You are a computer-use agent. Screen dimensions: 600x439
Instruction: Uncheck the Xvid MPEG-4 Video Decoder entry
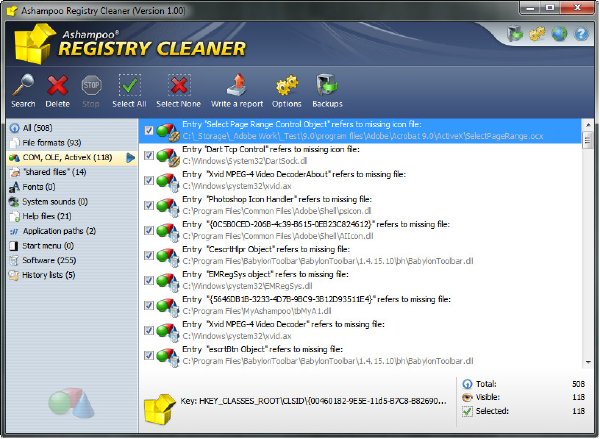149,330
